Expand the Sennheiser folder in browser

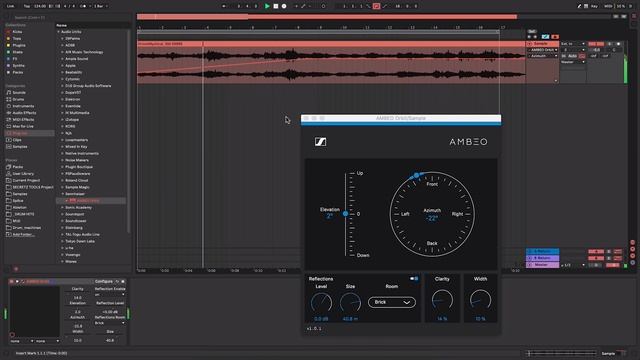point(62,194)
